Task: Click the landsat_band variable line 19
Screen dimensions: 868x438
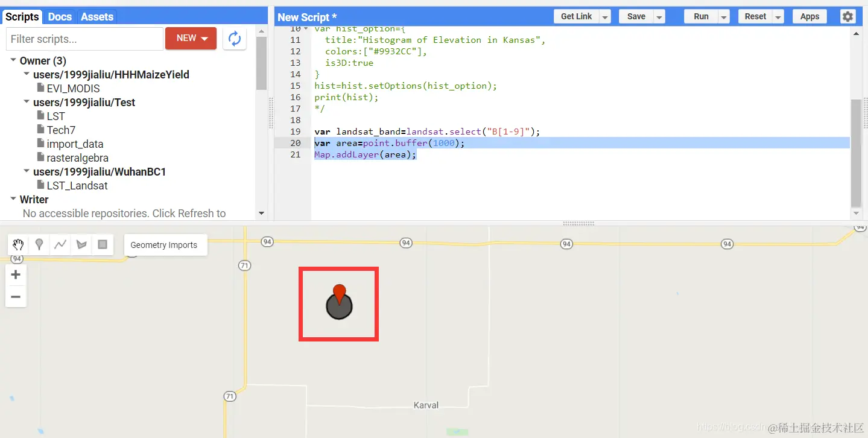Action: coord(427,132)
